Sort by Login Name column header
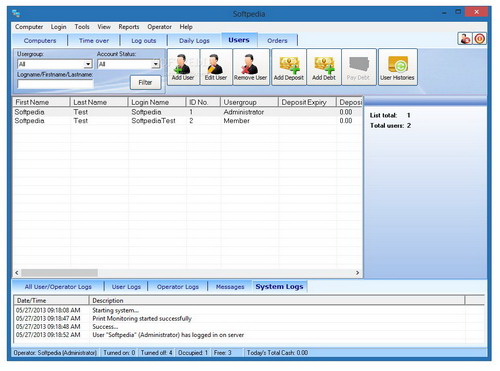The image size is (500, 371). [157, 102]
